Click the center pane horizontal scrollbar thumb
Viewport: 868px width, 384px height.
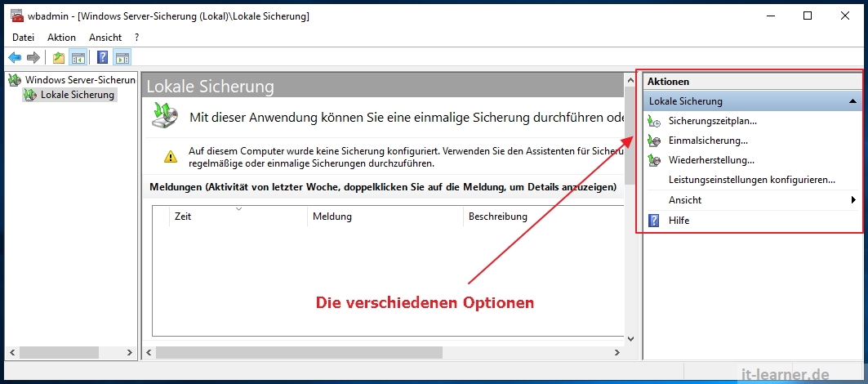(299, 352)
